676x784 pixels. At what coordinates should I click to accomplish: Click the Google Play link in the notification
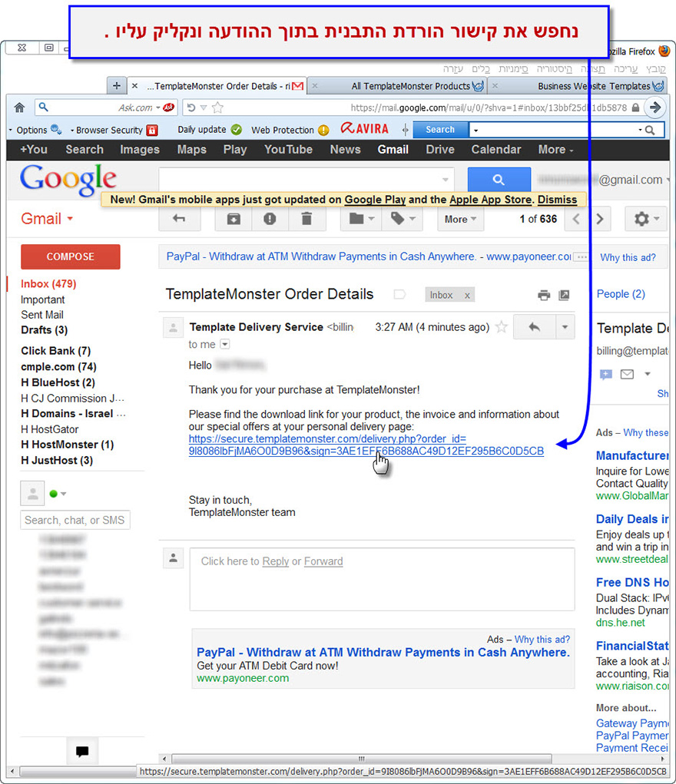pyautogui.click(x=375, y=200)
